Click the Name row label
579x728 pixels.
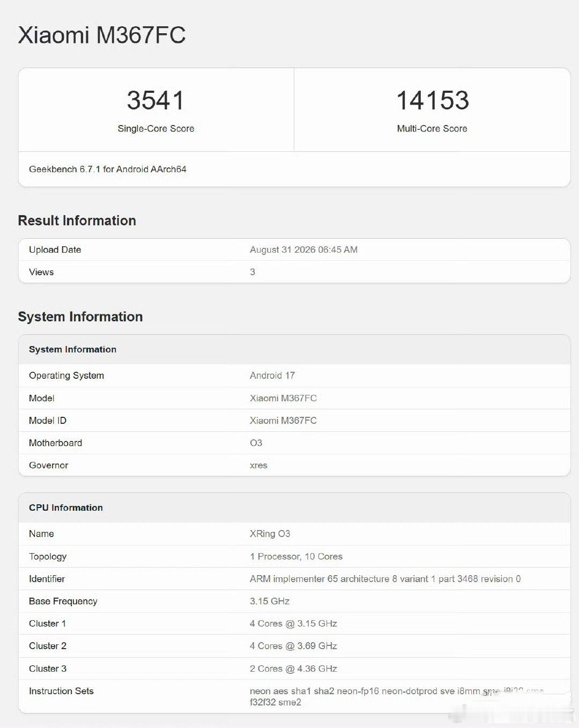point(41,534)
